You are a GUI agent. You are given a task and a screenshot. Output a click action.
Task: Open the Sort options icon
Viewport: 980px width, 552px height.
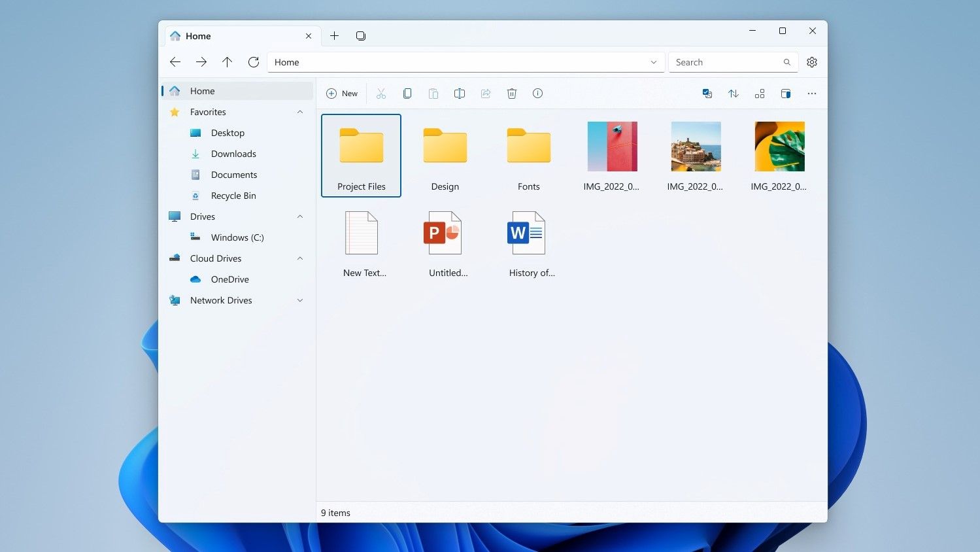[x=734, y=93]
